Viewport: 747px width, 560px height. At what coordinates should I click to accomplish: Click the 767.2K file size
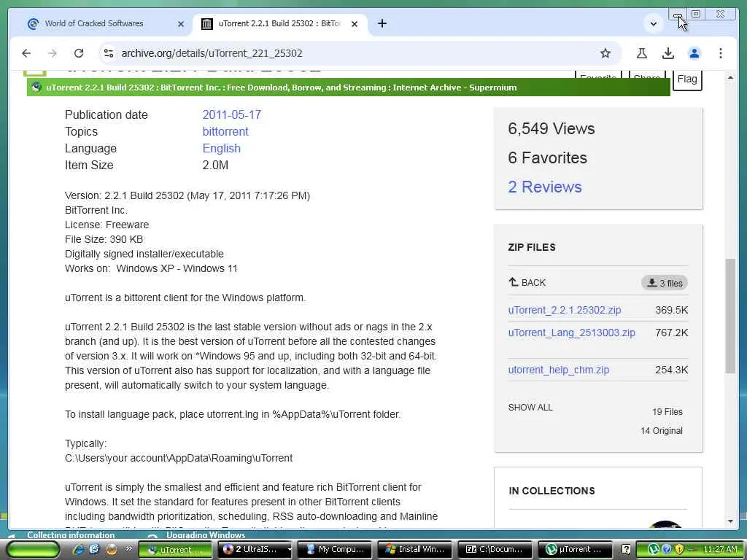(x=671, y=332)
